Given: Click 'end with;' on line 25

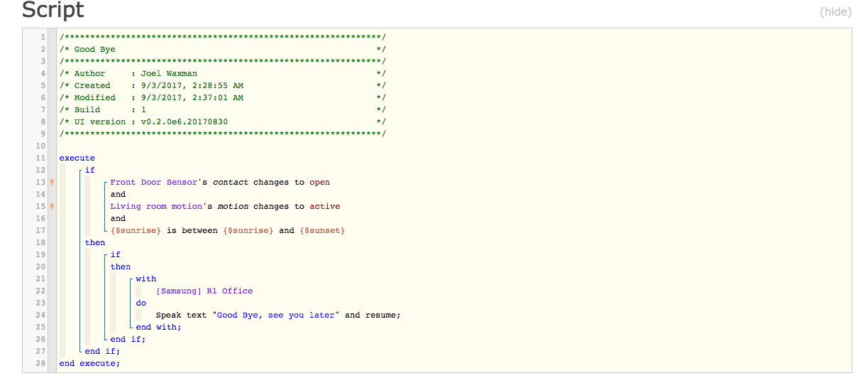Looking at the screenshot, I should pyautogui.click(x=158, y=327).
